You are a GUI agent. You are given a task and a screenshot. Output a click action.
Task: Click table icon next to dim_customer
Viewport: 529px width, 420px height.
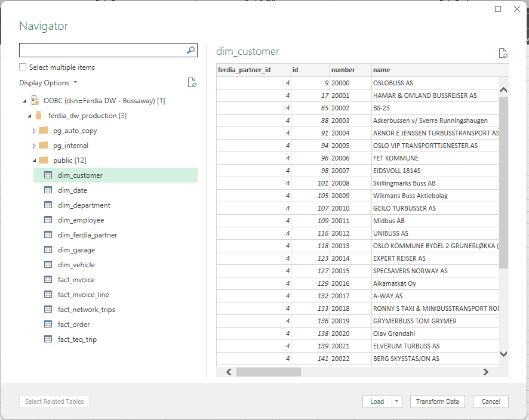[48, 175]
